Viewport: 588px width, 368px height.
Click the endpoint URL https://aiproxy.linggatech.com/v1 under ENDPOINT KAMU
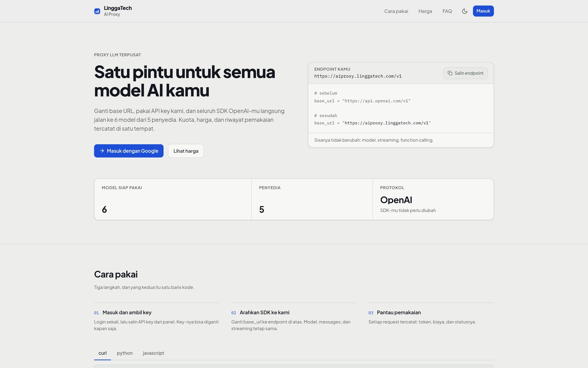click(358, 76)
